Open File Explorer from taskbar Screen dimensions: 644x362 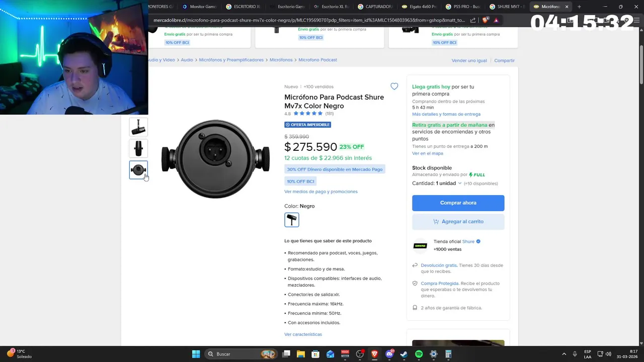pyautogui.click(x=301, y=354)
